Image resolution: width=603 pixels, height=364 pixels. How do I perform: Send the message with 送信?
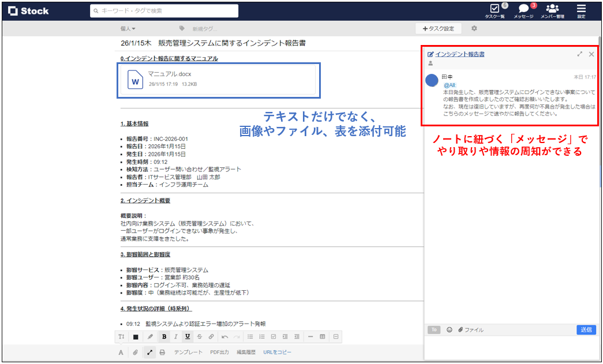[586, 330]
